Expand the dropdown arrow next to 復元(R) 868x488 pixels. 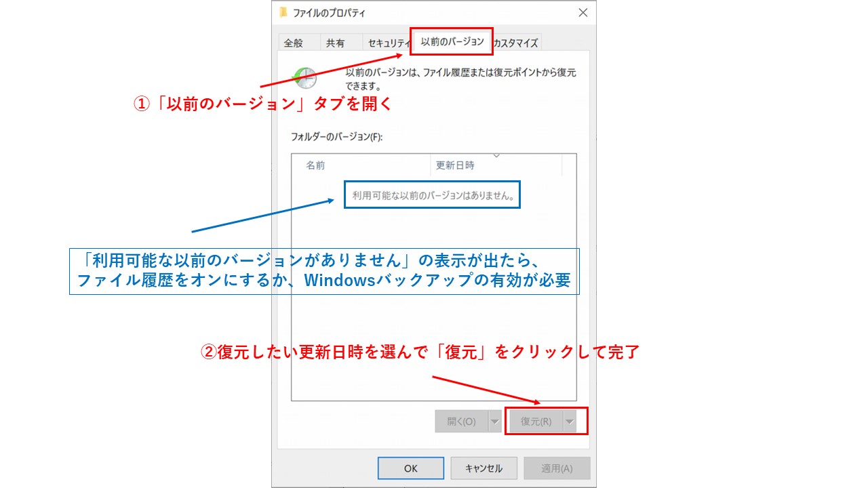click(x=570, y=422)
